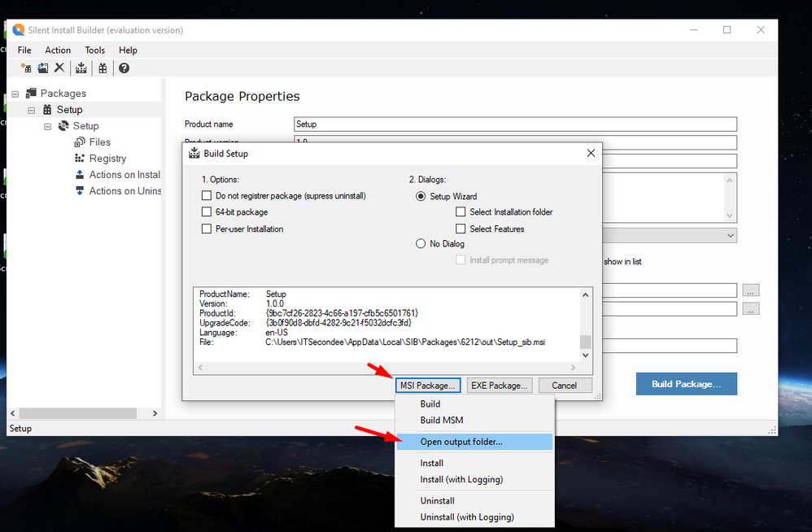The width and height of the screenshot is (812, 532).
Task: Enable Per-user Installation checkbox
Action: click(x=207, y=229)
